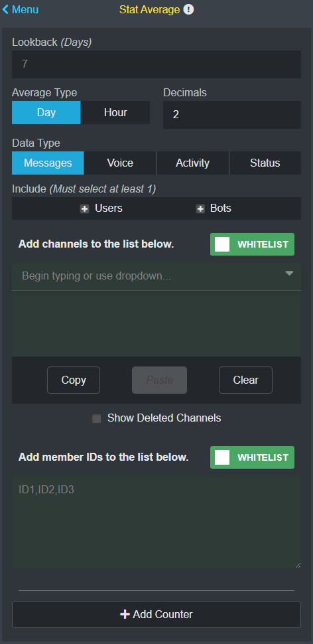Toggle the member IDs WHITELIST switch

[x=252, y=457]
